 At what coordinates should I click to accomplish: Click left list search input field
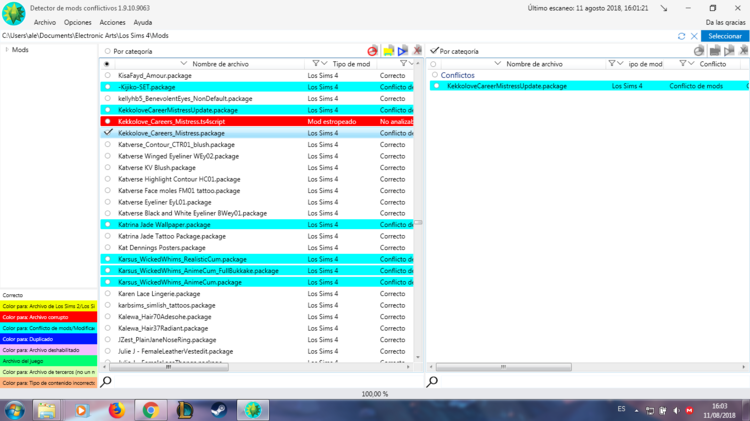click(x=268, y=381)
